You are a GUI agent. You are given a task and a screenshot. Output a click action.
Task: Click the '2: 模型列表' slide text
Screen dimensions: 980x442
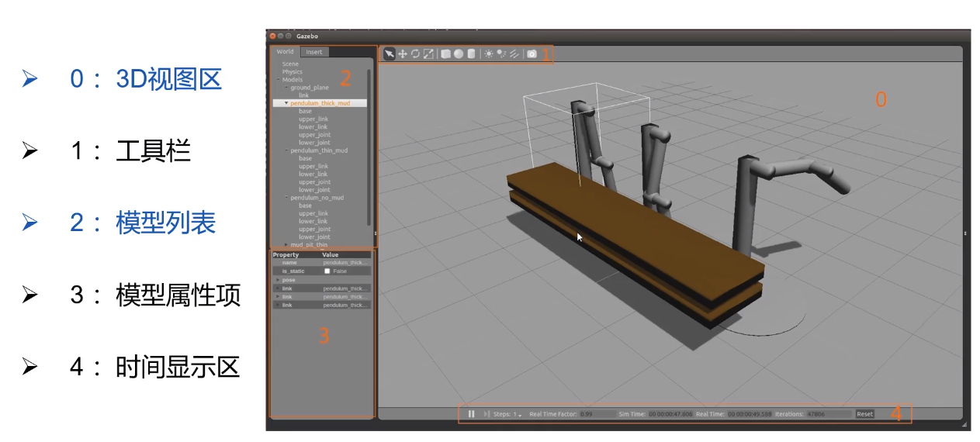click(143, 222)
